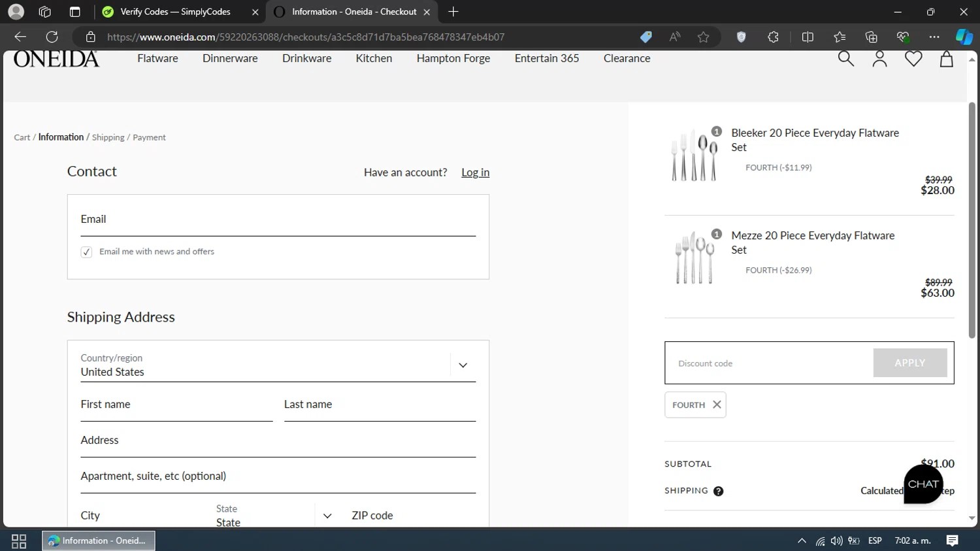
Task: Click the Payment breadcrumb step
Action: pyautogui.click(x=149, y=137)
